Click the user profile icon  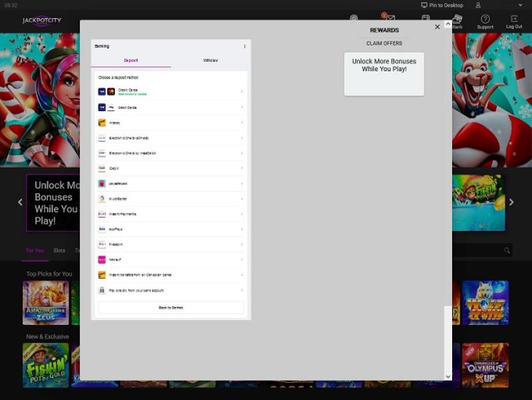point(478,5)
